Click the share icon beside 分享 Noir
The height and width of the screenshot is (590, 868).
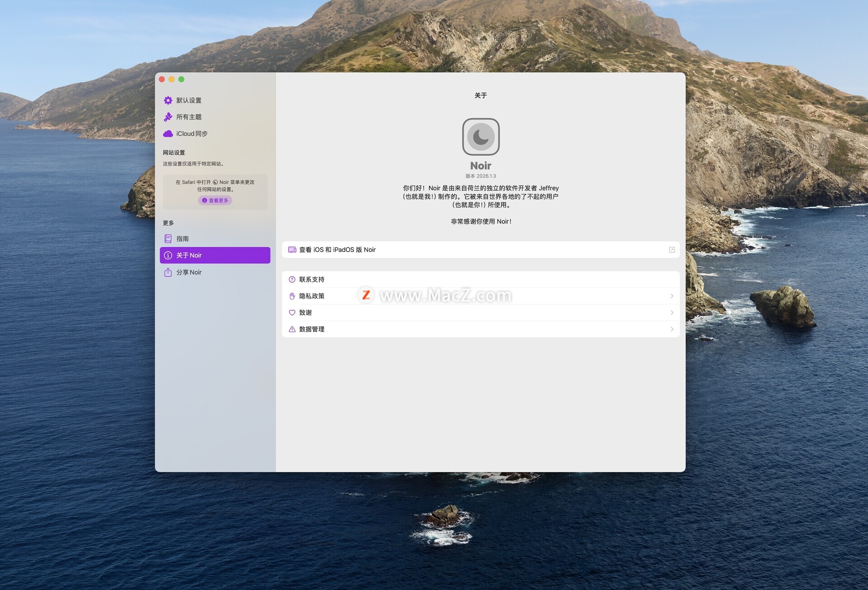coord(168,272)
